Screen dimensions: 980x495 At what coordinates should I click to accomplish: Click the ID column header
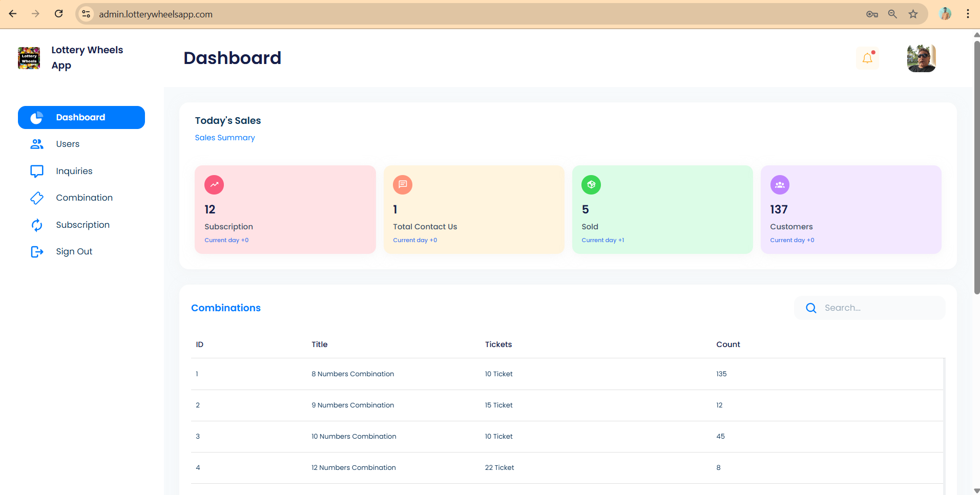coord(200,345)
